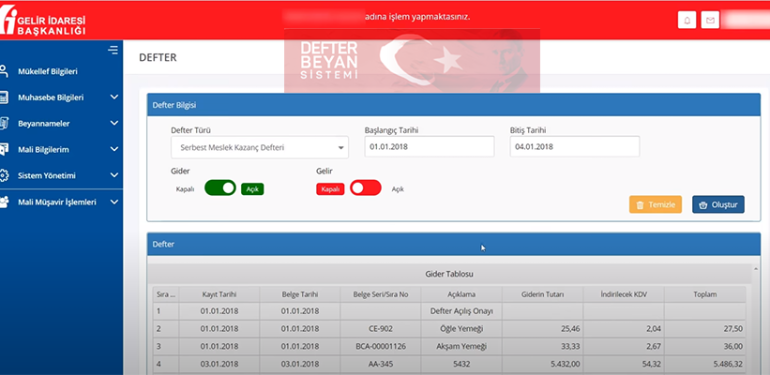Click the İndirilecek KDV column header
This screenshot has width=770, height=375.
(624, 295)
